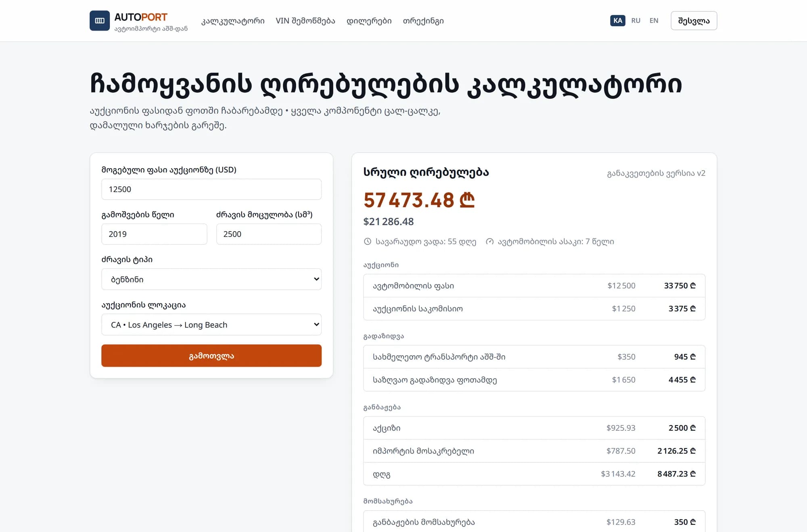Click the იმპორტის მოსაკრებელი row
Screen dimensions: 807x532
[x=534, y=451]
